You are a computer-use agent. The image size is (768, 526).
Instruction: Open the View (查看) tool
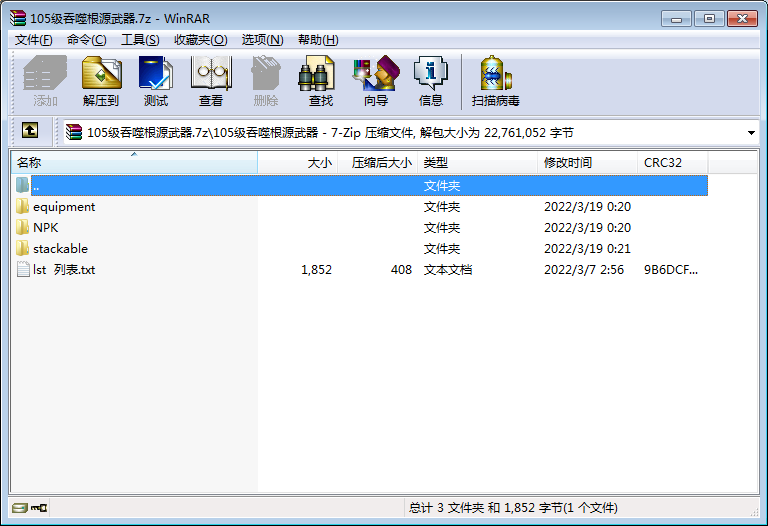click(x=211, y=81)
